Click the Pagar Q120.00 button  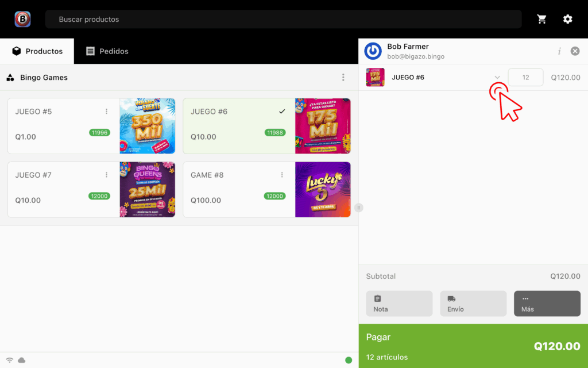(473, 346)
